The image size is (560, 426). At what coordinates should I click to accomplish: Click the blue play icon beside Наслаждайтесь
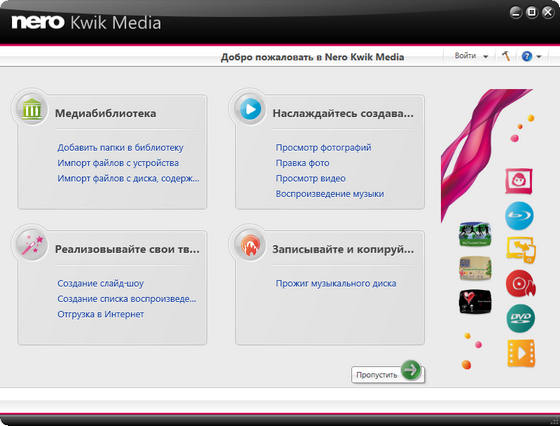click(250, 108)
